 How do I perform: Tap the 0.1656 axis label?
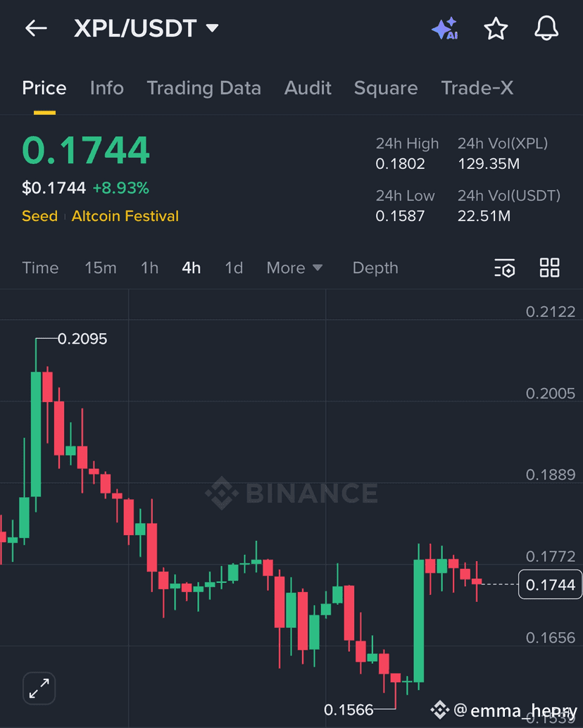(551, 638)
